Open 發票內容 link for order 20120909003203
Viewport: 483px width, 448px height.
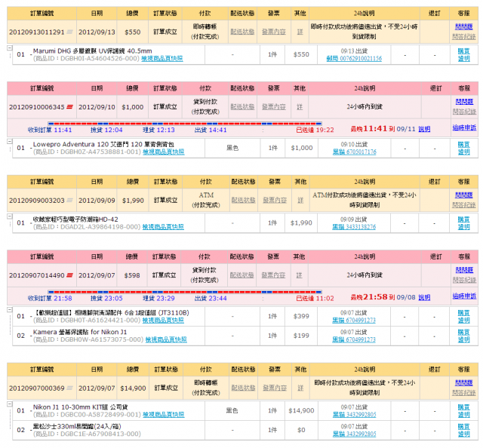pyautogui.click(x=275, y=200)
